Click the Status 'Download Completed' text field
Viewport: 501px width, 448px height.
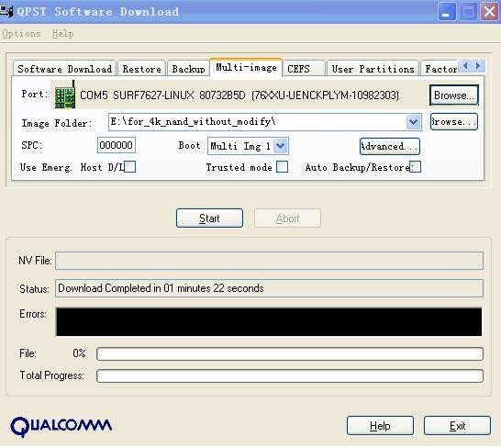269,288
